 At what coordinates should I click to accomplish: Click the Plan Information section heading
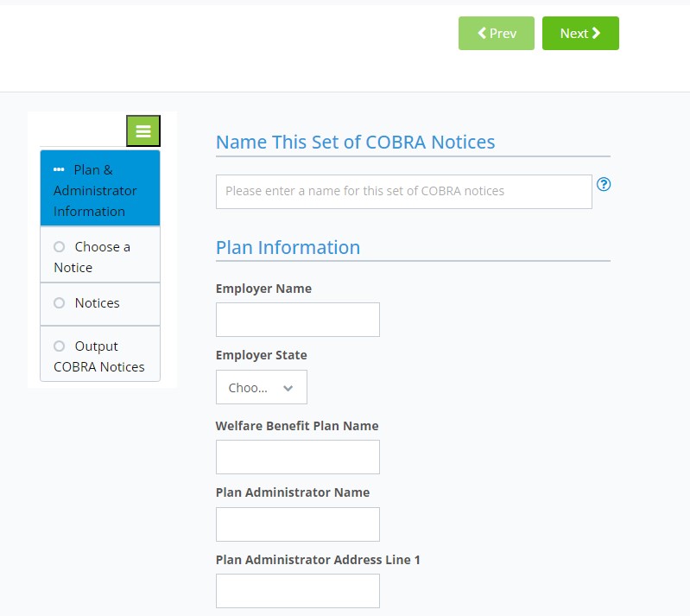pos(288,248)
